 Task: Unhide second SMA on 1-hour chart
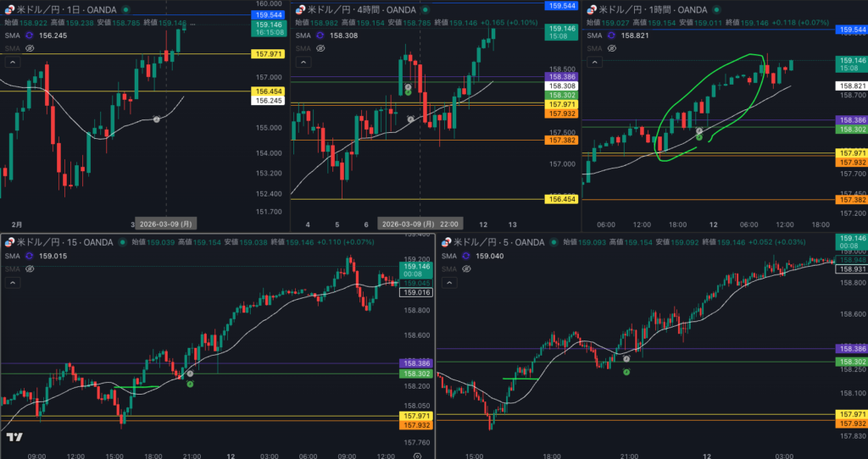point(612,49)
